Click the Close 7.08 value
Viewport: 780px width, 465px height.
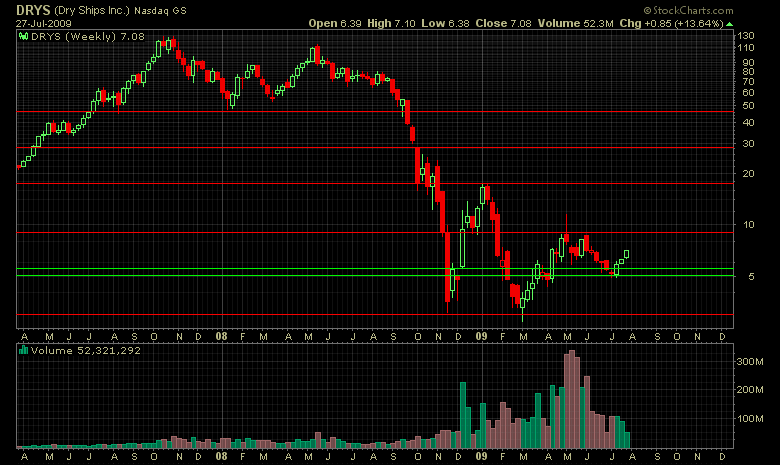point(503,23)
